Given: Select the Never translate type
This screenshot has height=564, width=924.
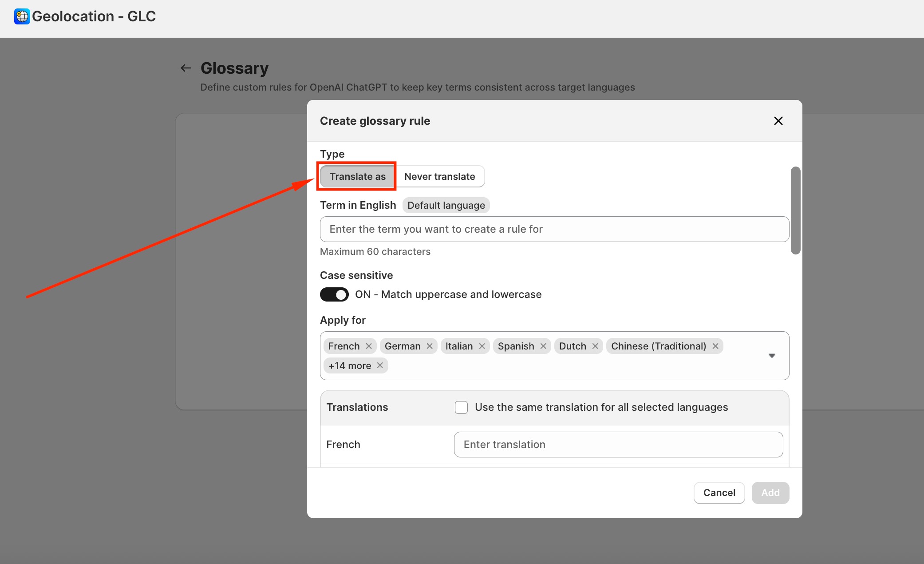Looking at the screenshot, I should pos(439,176).
